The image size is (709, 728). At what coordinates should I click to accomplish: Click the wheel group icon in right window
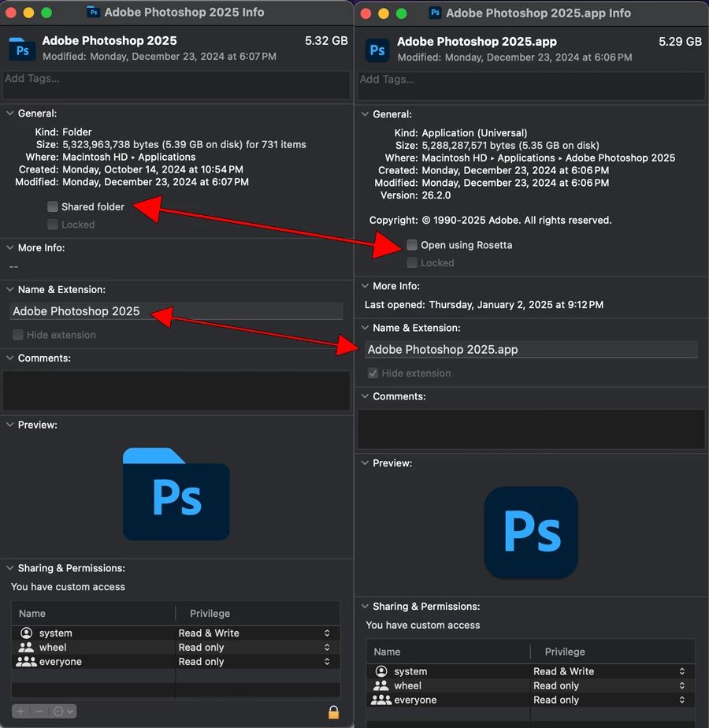[x=380, y=685]
